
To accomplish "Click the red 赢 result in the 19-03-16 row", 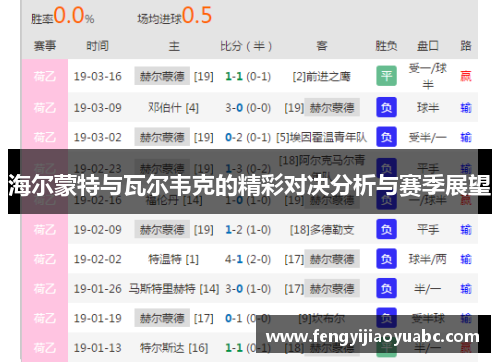I will pos(466,76).
